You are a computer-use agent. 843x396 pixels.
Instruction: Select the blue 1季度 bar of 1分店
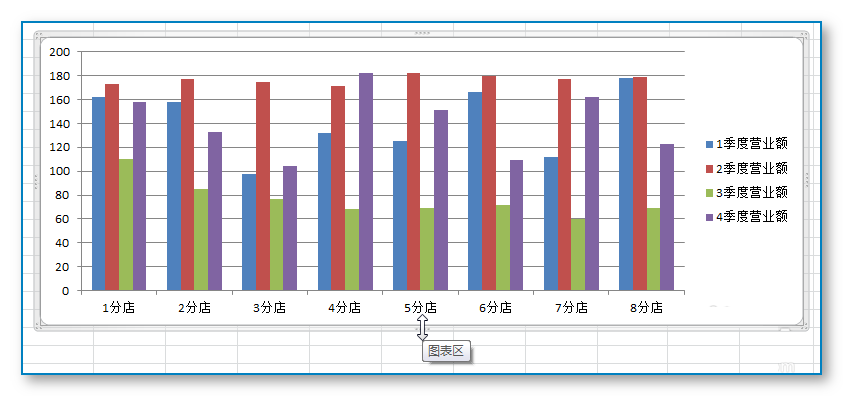click(x=98, y=194)
